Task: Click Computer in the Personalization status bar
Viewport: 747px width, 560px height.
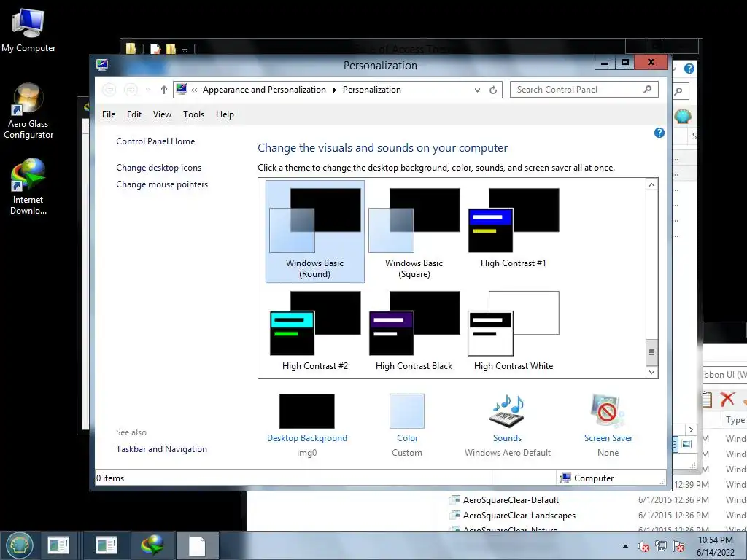Action: click(587, 478)
